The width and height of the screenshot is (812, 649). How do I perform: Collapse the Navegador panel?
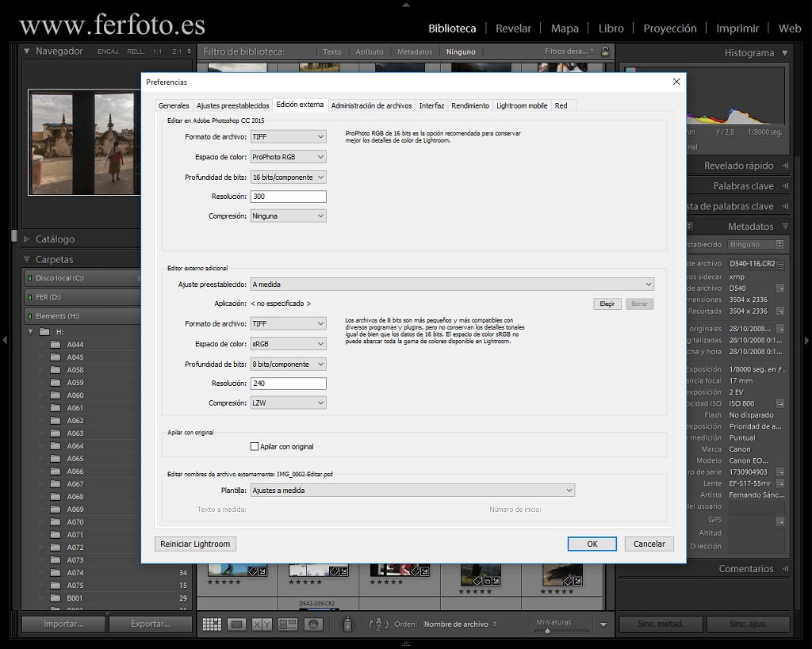click(x=26, y=51)
